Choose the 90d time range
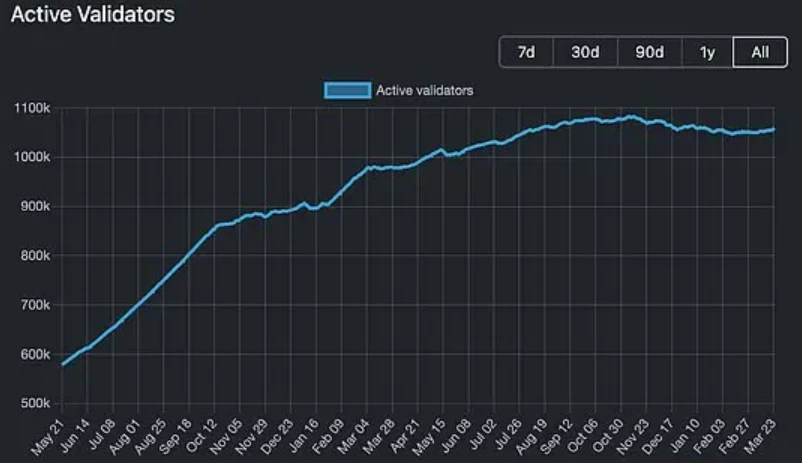The width and height of the screenshot is (802, 463). coord(650,53)
